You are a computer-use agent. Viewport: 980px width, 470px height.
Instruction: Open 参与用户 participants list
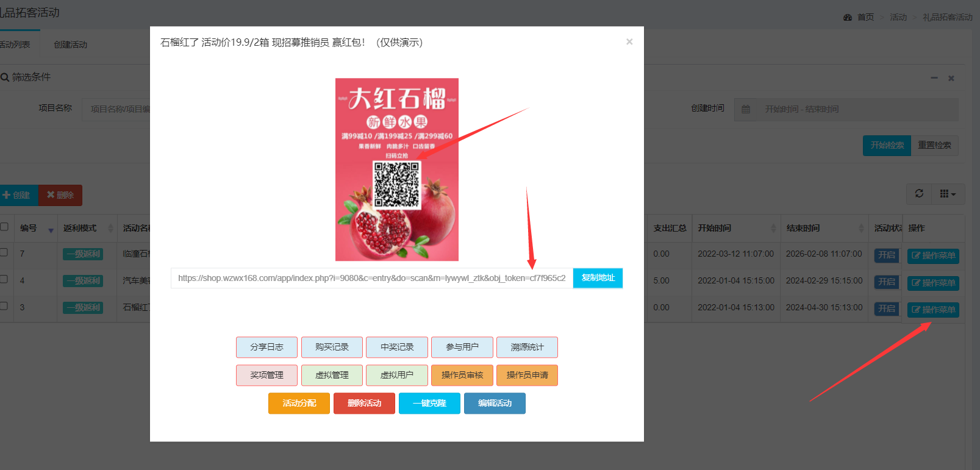[x=462, y=347]
